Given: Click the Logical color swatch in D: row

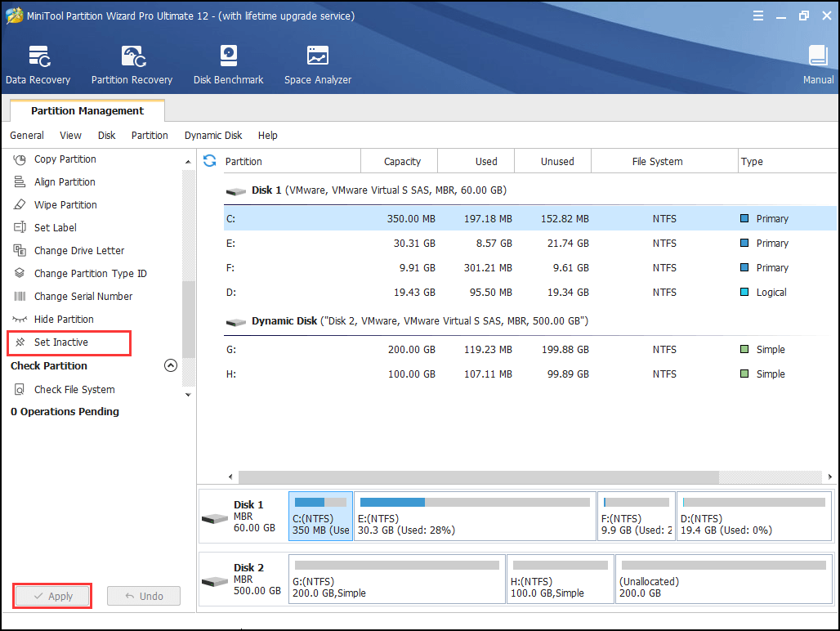Looking at the screenshot, I should pyautogui.click(x=744, y=292).
